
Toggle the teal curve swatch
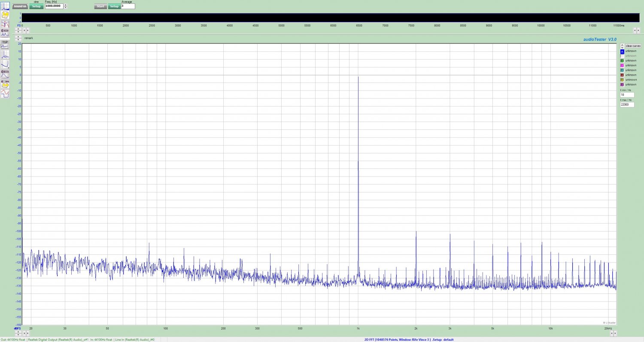tap(622, 70)
